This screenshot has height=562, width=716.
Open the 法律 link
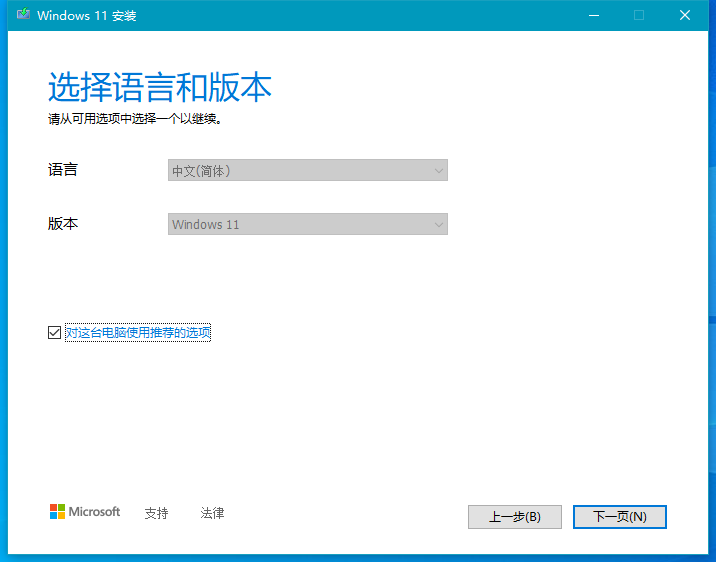[x=212, y=513]
